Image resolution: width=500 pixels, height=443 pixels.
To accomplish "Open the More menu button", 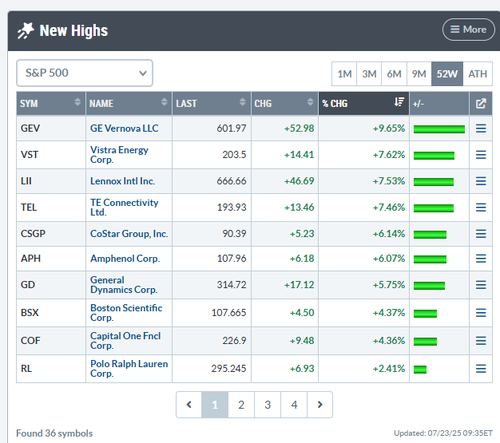I will click(x=468, y=30).
